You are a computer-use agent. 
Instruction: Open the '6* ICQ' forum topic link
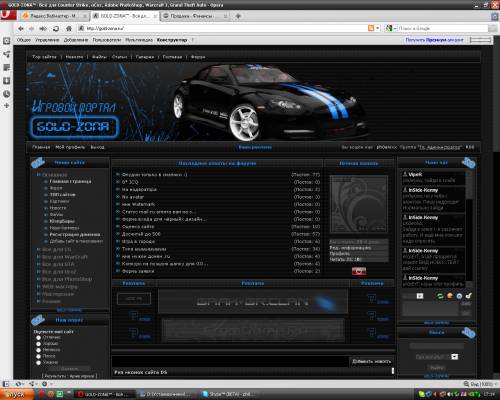(130, 182)
